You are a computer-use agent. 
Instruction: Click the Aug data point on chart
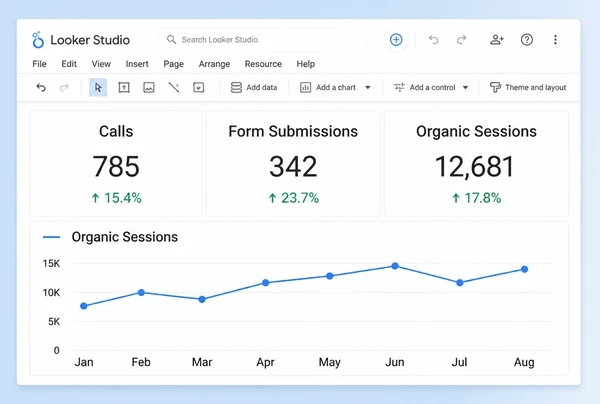pyautogui.click(x=525, y=269)
